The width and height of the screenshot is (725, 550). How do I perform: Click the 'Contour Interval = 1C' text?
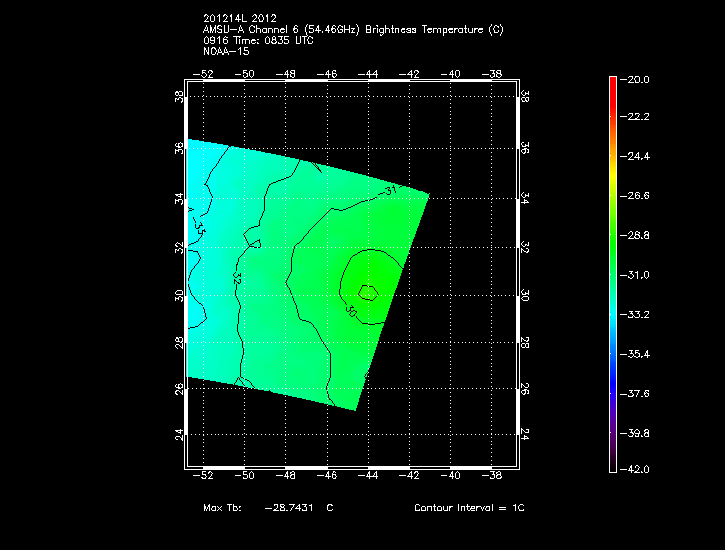tap(469, 508)
